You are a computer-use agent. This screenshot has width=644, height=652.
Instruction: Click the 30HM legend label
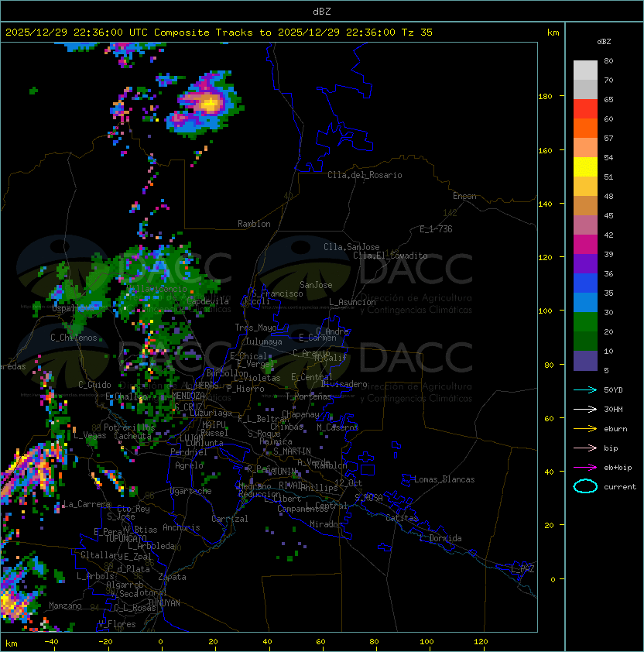pyautogui.click(x=613, y=410)
